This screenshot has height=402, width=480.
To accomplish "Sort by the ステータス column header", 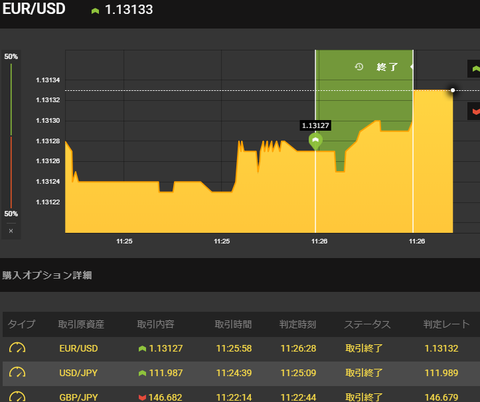I will [367, 324].
